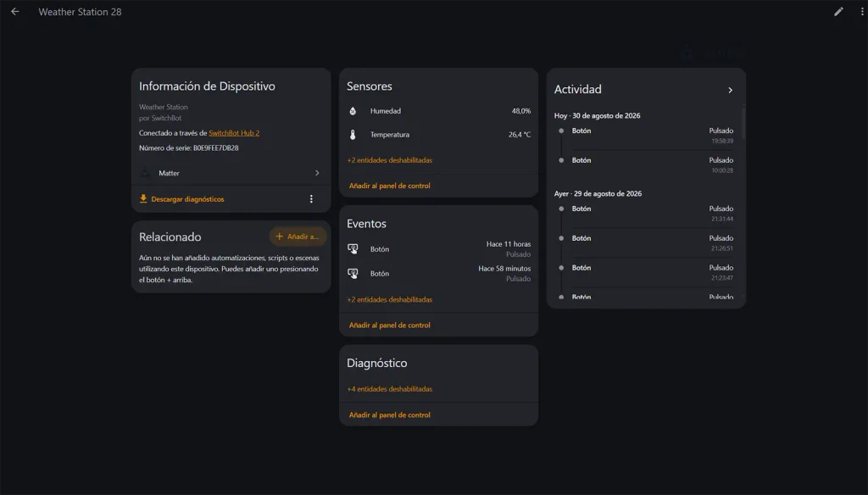Open the top-right overflow menu
The height and width of the screenshot is (495, 868).
pyautogui.click(x=862, y=12)
